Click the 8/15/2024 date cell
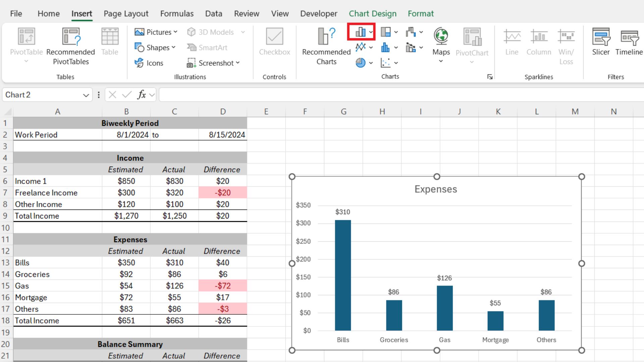Screen dimensions: 644x362 coord(223,135)
